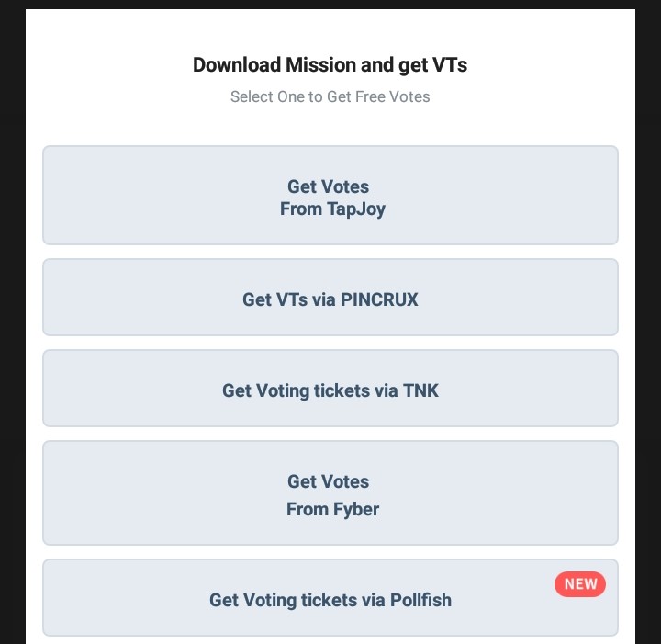The width and height of the screenshot is (661, 644).
Task: Click Get Votes label above From Fyber
Action: [328, 482]
